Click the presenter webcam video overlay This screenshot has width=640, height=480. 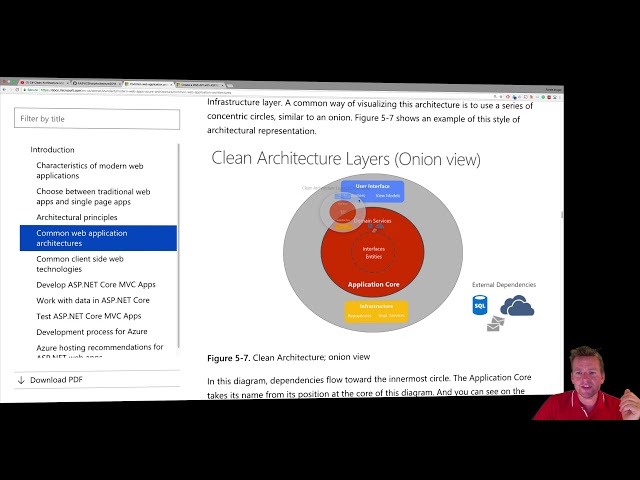click(x=586, y=383)
